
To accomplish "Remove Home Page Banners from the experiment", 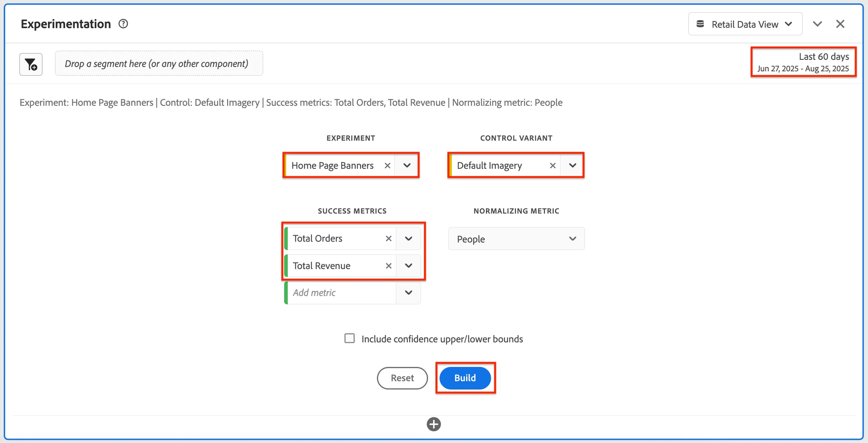I will point(388,166).
